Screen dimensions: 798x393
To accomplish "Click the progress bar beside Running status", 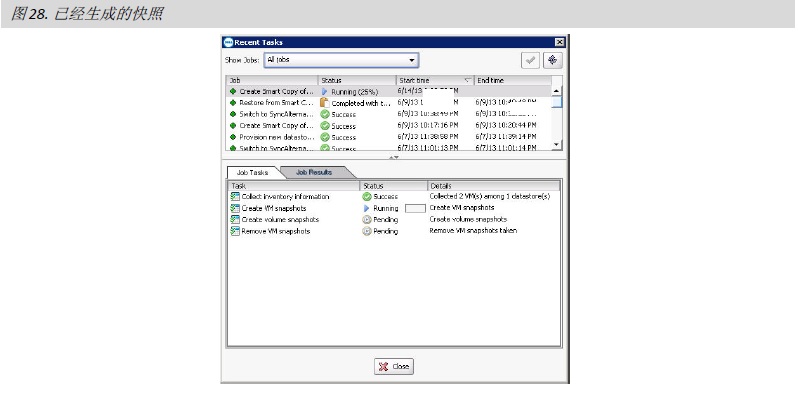I will click(x=415, y=208).
